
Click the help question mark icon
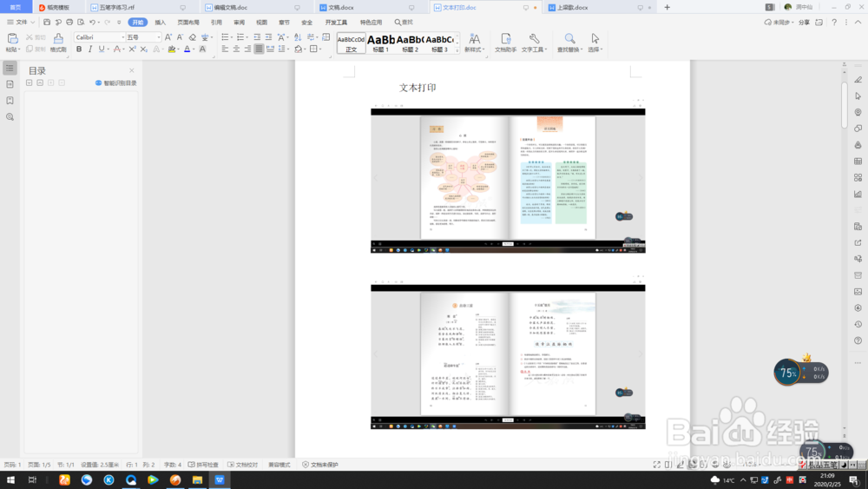point(834,23)
